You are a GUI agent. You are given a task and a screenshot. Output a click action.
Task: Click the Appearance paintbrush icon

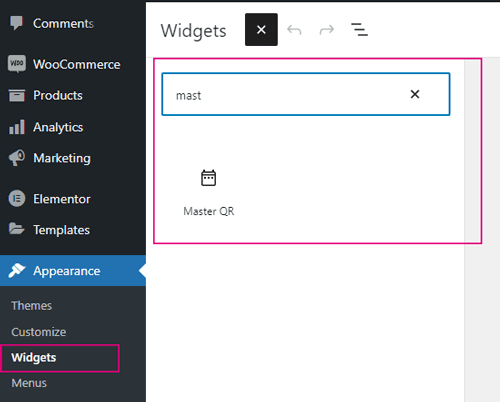tap(17, 270)
